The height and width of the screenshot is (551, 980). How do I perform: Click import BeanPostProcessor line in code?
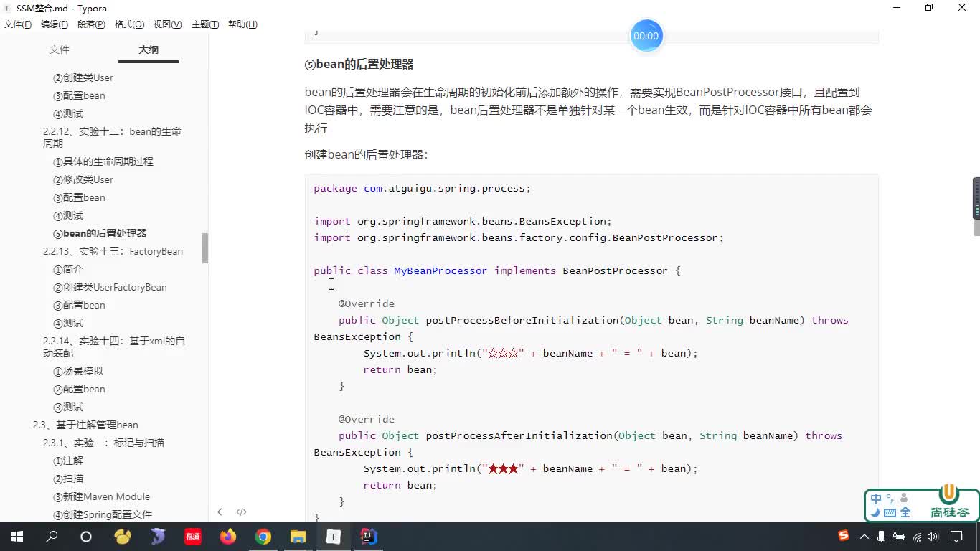519,237
